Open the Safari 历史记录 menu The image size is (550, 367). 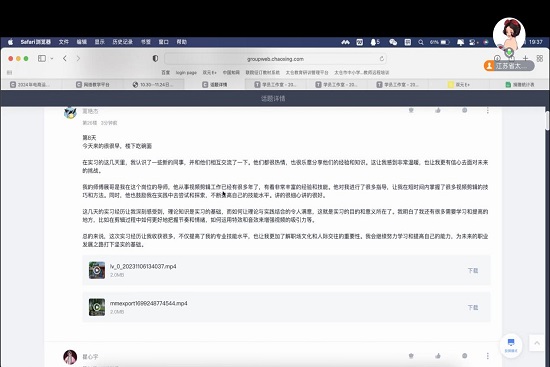click(x=122, y=42)
